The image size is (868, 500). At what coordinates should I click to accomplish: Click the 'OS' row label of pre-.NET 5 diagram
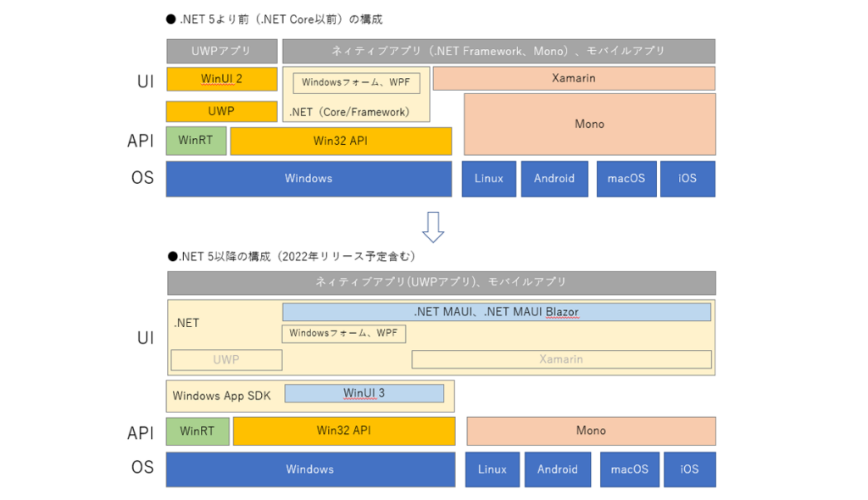pyautogui.click(x=142, y=178)
